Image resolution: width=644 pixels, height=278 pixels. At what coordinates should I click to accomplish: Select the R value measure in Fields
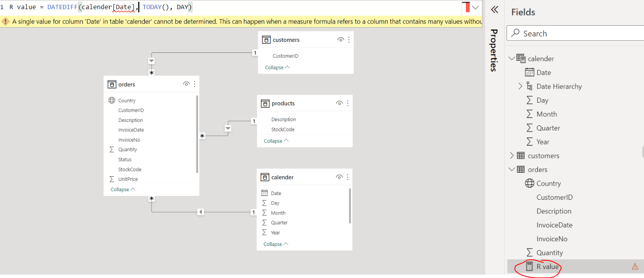point(547,266)
